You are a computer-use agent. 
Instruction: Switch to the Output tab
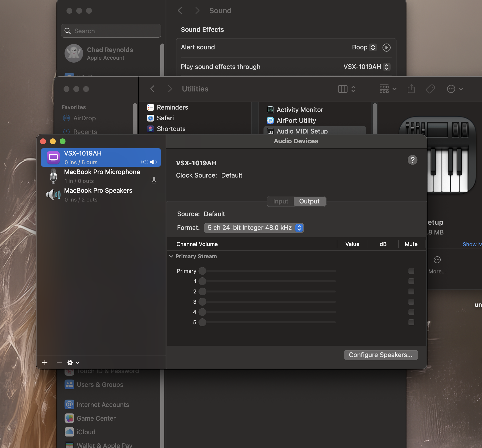[309, 201]
